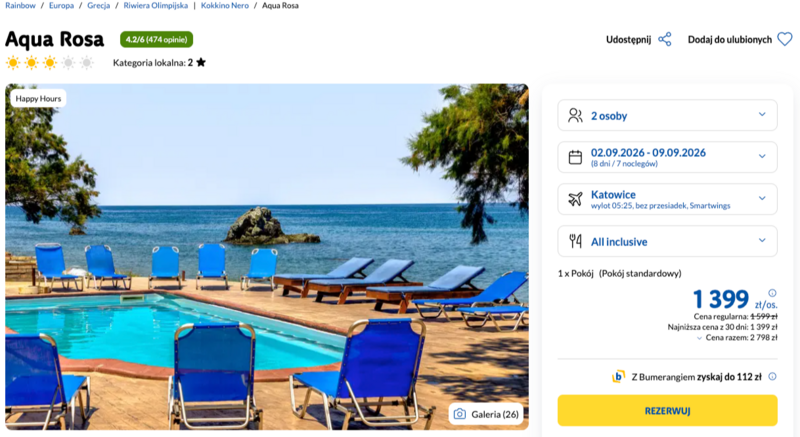Click the share icon next to Udostępnij
Viewport: 800px width, 437px height.
[664, 39]
